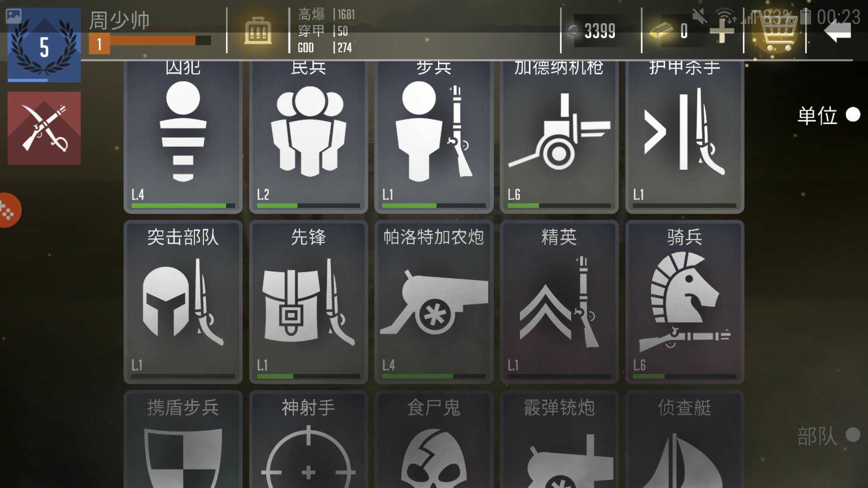Open the ammo box icon in header
The height and width of the screenshot is (488, 868).
[x=258, y=31]
